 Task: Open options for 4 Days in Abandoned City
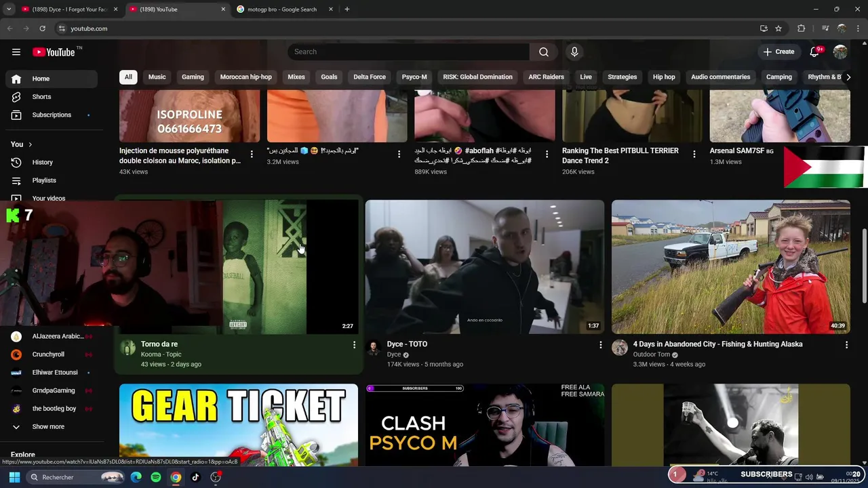pos(846,345)
